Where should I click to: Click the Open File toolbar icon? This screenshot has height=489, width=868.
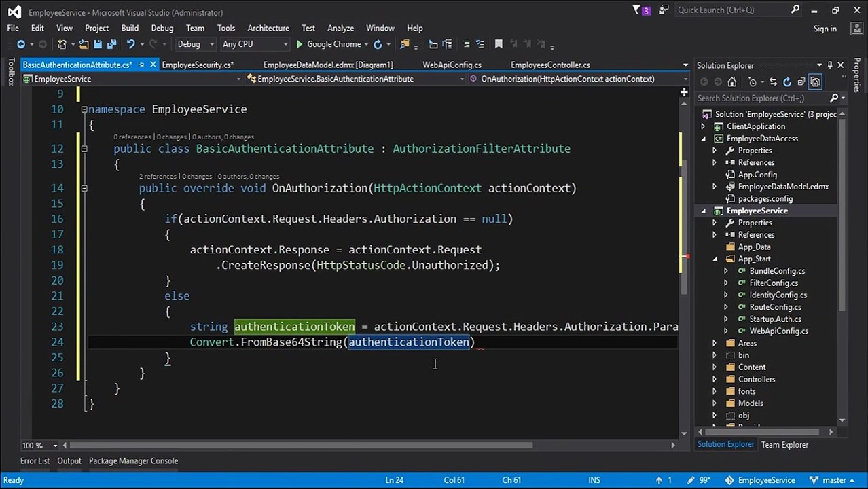[84, 44]
